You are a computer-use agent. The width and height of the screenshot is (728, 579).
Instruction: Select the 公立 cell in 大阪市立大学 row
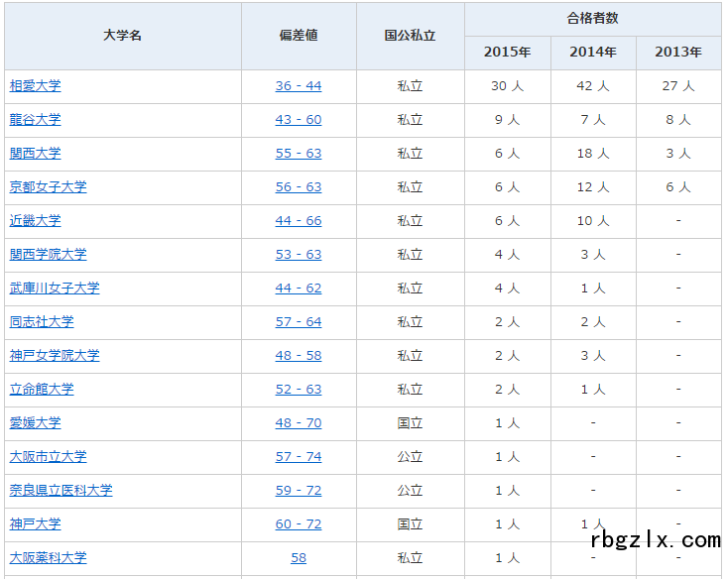pyautogui.click(x=410, y=457)
